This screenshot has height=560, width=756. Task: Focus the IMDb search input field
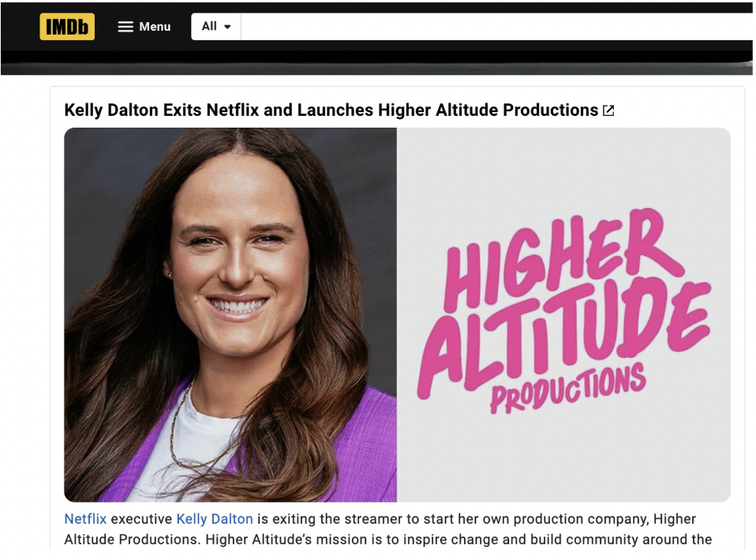point(496,27)
